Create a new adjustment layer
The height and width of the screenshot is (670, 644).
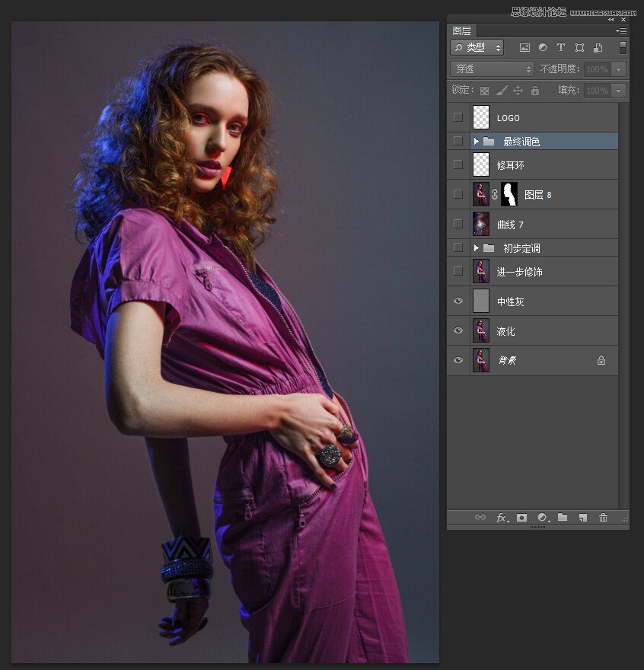[x=542, y=518]
